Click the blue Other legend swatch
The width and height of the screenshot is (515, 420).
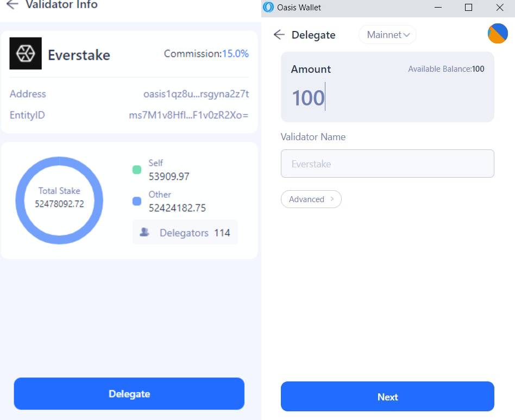pos(137,201)
